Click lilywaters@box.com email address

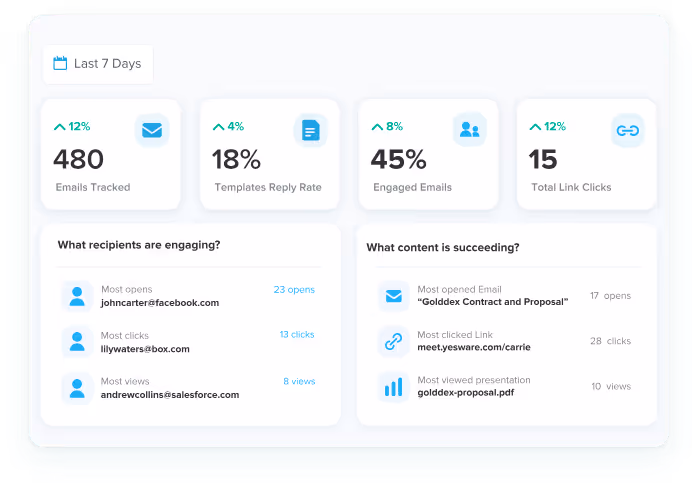click(145, 349)
